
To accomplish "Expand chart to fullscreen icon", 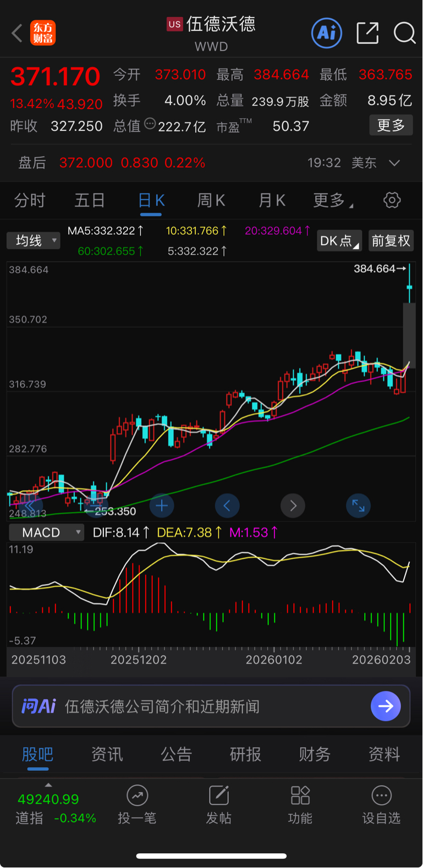I will [358, 506].
